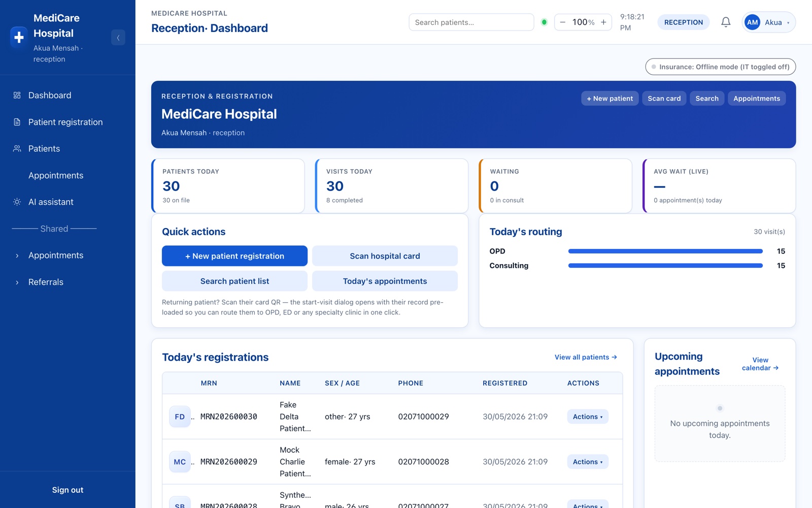Open Actions dropdown for MRN202600029

click(588, 462)
